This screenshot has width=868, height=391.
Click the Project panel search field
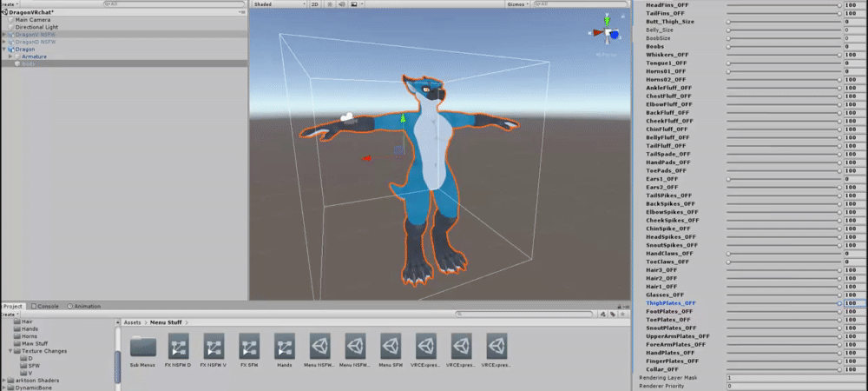(526, 314)
